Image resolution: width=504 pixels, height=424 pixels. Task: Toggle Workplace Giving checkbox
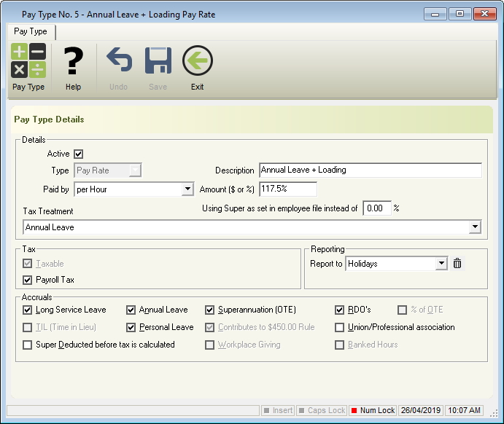pos(209,345)
